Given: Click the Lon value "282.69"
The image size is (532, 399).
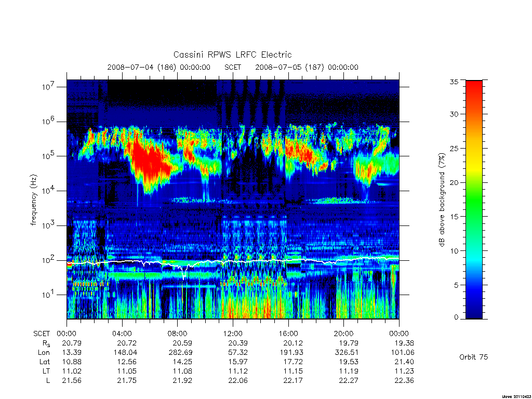Looking at the screenshot, I should pyautogui.click(x=180, y=353).
